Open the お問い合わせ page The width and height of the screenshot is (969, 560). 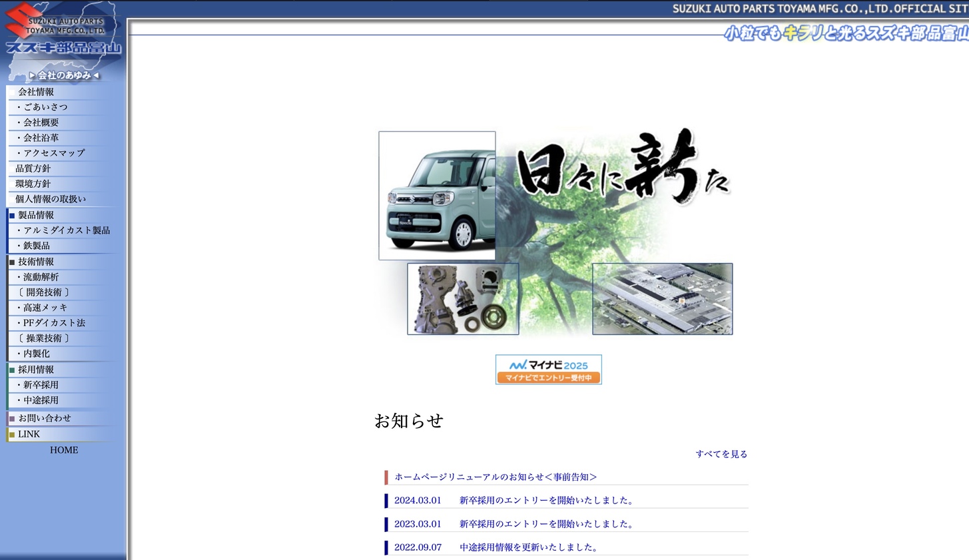pos(45,418)
